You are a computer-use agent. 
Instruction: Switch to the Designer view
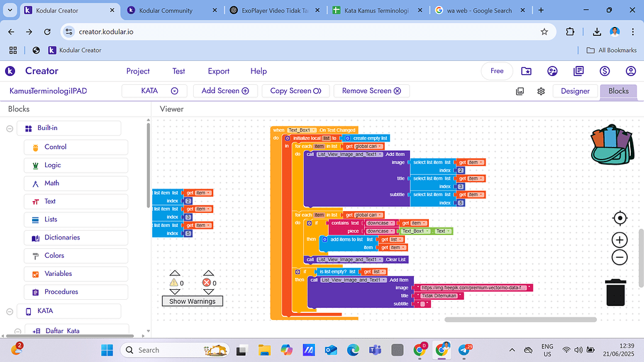575,91
